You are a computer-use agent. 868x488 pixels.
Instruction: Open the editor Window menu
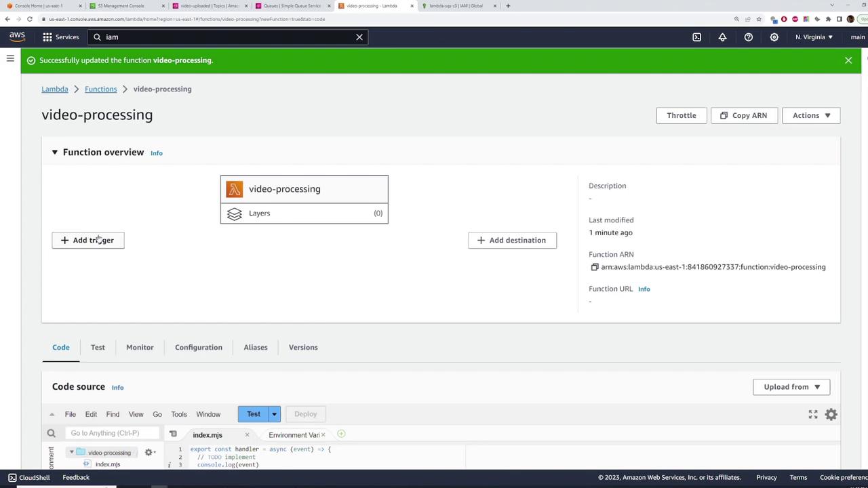(x=208, y=414)
